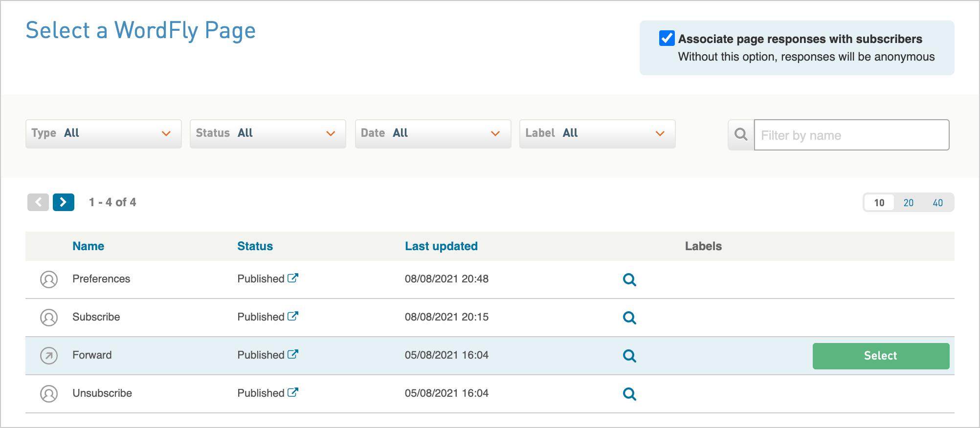980x428 pixels.
Task: Select the Forward page button
Action: point(881,356)
